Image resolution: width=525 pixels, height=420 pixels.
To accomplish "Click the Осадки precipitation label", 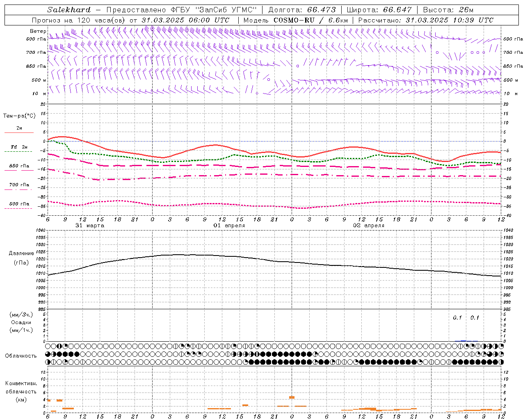I will point(21,322).
